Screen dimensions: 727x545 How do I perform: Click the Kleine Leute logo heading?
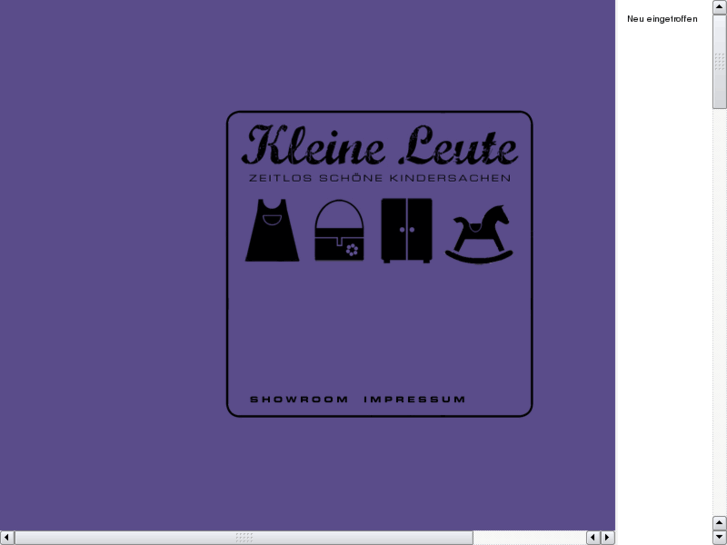[380, 145]
